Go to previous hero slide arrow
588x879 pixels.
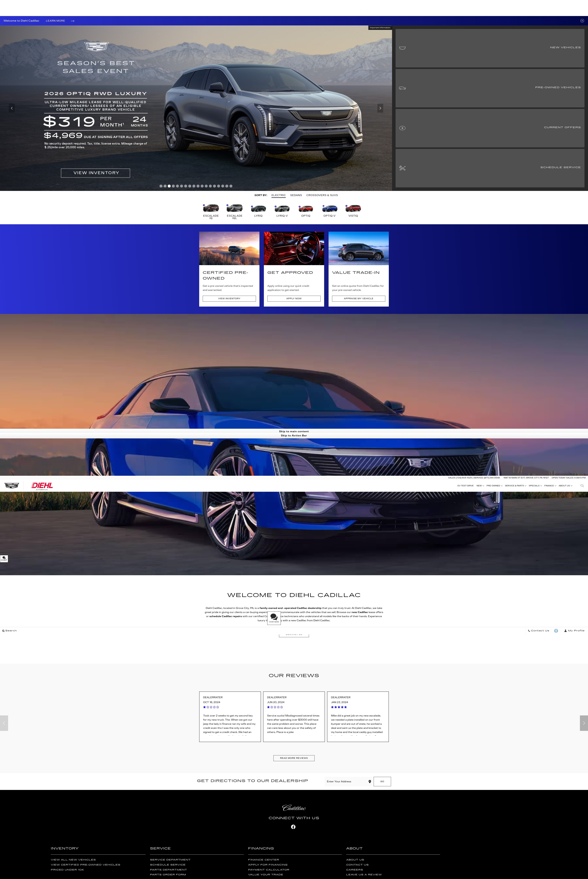(12, 108)
